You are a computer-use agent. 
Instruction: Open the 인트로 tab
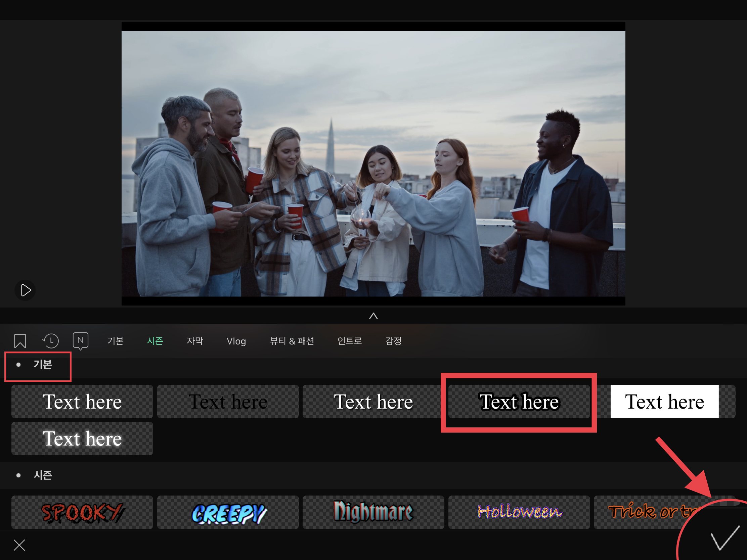coord(350,341)
